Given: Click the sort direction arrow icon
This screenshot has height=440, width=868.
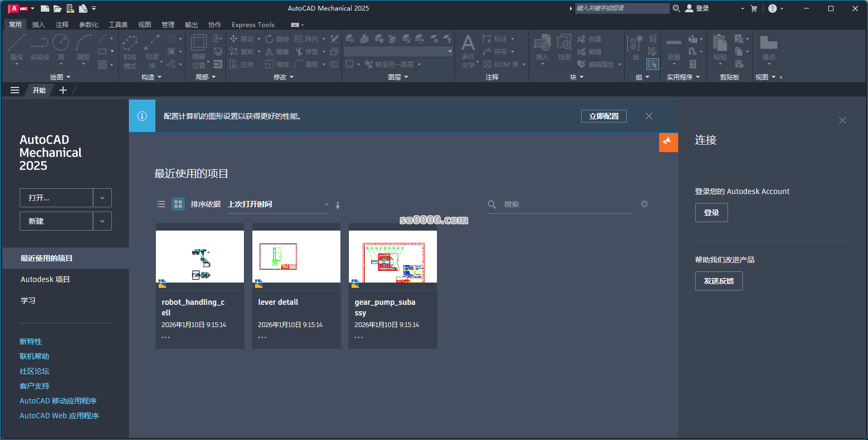Looking at the screenshot, I should pos(338,205).
